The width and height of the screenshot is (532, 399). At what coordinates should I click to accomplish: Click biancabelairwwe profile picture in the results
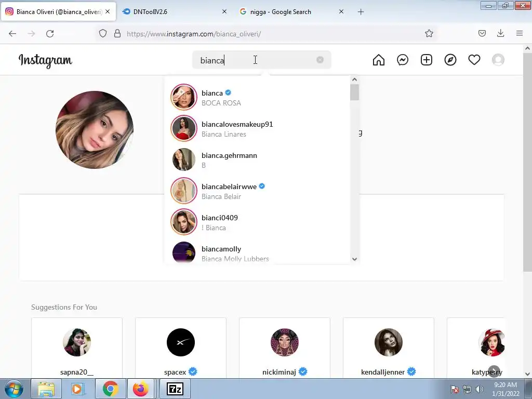(x=184, y=191)
